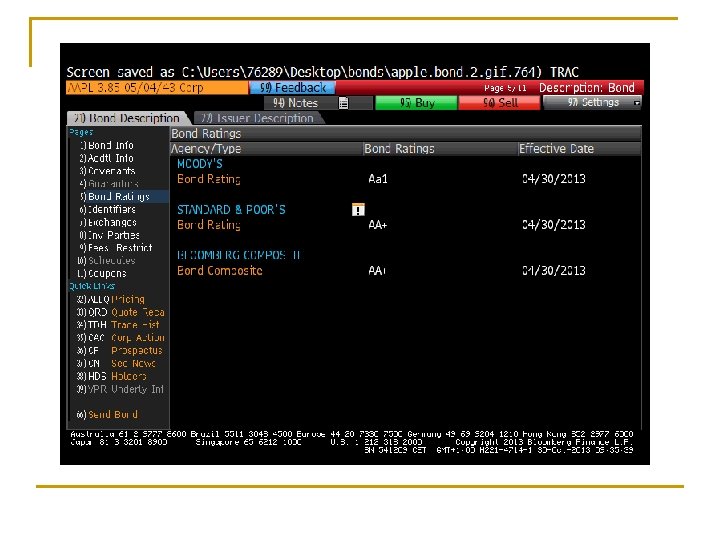Open CACS Corp Action quick link
The width and height of the screenshot is (720, 540).
(120, 338)
